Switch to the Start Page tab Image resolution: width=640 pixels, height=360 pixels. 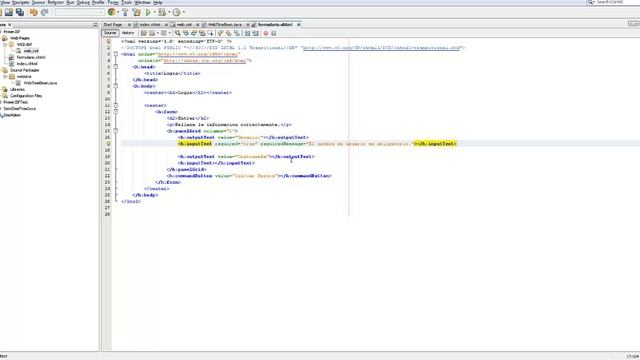[113, 24]
